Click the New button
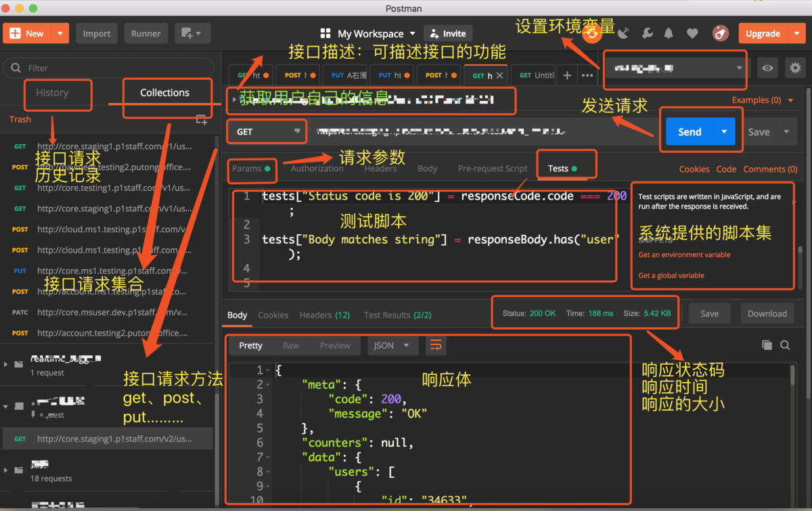The height and width of the screenshot is (511, 812). point(27,33)
